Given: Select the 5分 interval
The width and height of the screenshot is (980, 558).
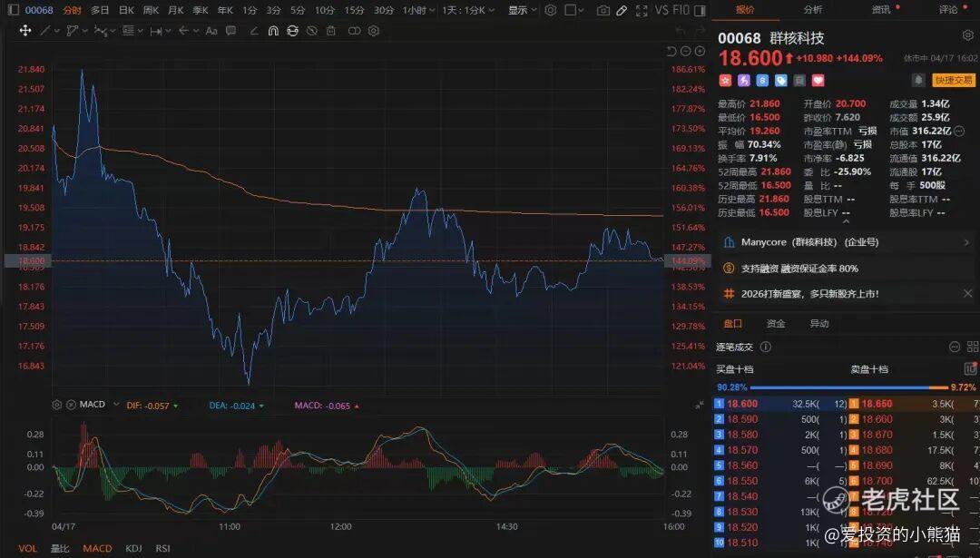Looking at the screenshot, I should 299,11.
